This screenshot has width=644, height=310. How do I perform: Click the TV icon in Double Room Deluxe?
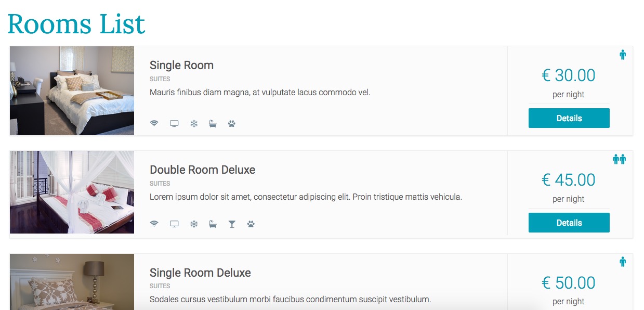pyautogui.click(x=174, y=224)
